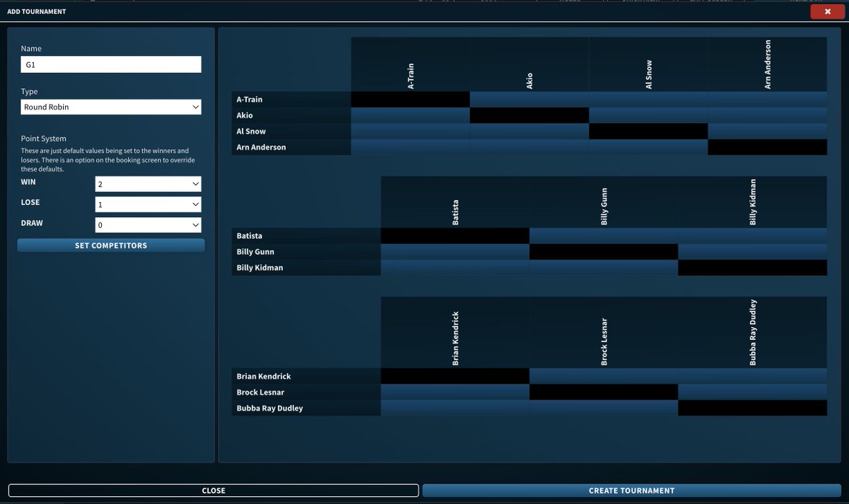Open the DRAW points dropdown
Image resolution: width=849 pixels, height=504 pixels.
148,225
